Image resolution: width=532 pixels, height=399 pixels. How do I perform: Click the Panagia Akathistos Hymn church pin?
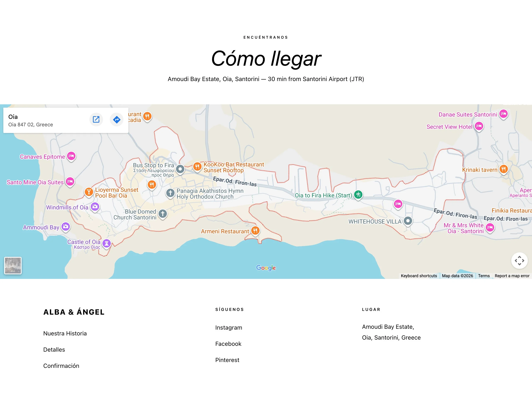[170, 193]
